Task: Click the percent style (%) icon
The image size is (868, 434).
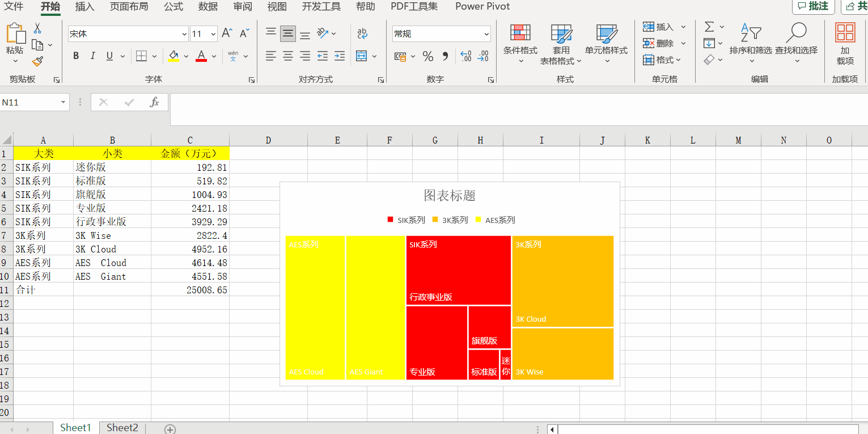Action: pos(428,56)
